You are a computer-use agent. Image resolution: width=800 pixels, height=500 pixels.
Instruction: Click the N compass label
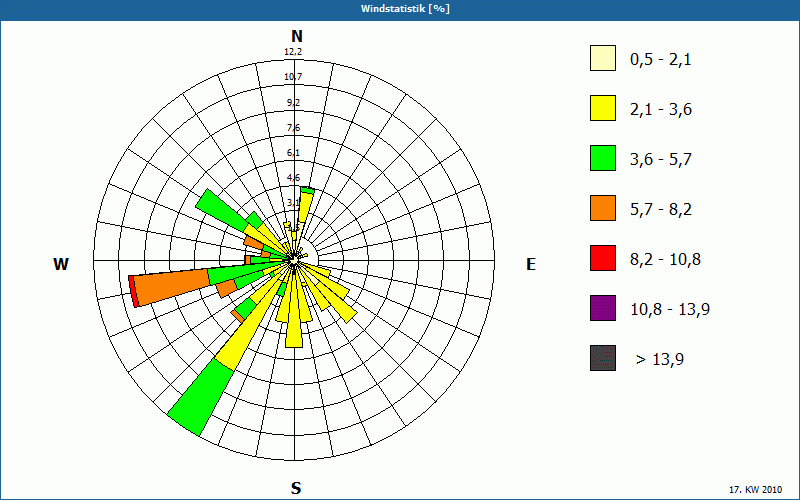point(297,36)
